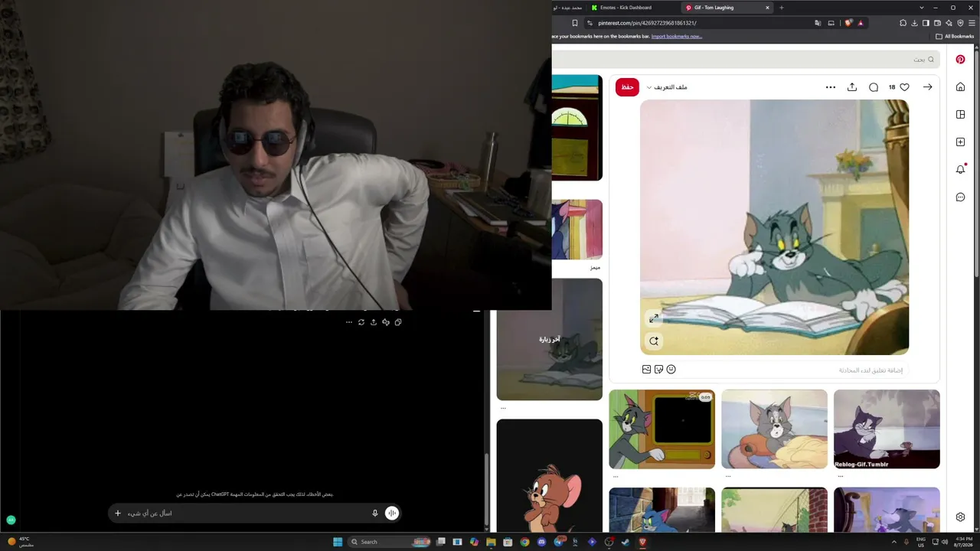Click the ChatGPT account avatar
This screenshot has height=551, width=980.
(x=11, y=520)
